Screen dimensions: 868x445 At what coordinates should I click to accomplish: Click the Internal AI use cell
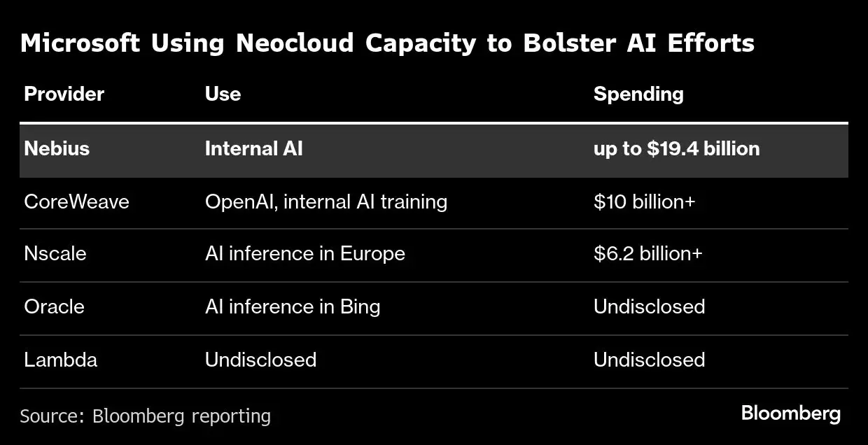click(253, 148)
